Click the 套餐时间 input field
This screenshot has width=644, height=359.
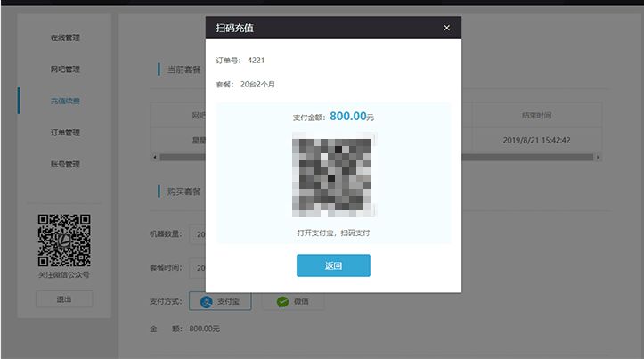(x=198, y=268)
